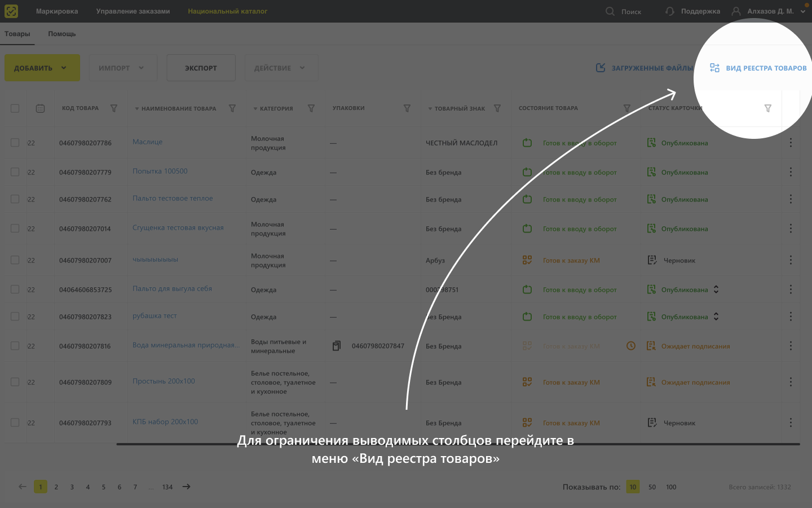This screenshot has width=812, height=508.
Task: Toggle the select-all header checkbox
Action: (x=15, y=108)
